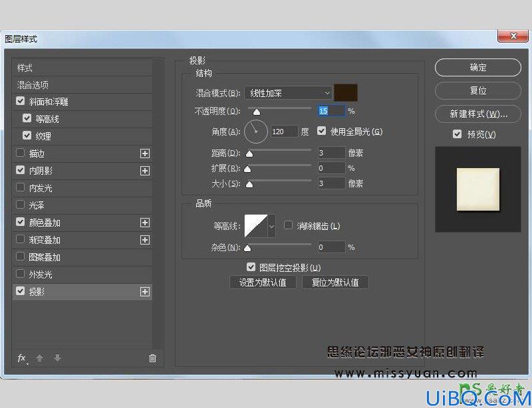
Task: Open 内阴影 settings page
Action: [41, 171]
